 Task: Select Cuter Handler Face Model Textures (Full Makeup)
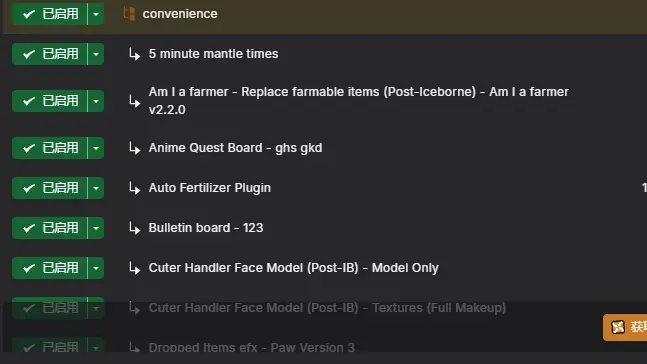point(327,308)
